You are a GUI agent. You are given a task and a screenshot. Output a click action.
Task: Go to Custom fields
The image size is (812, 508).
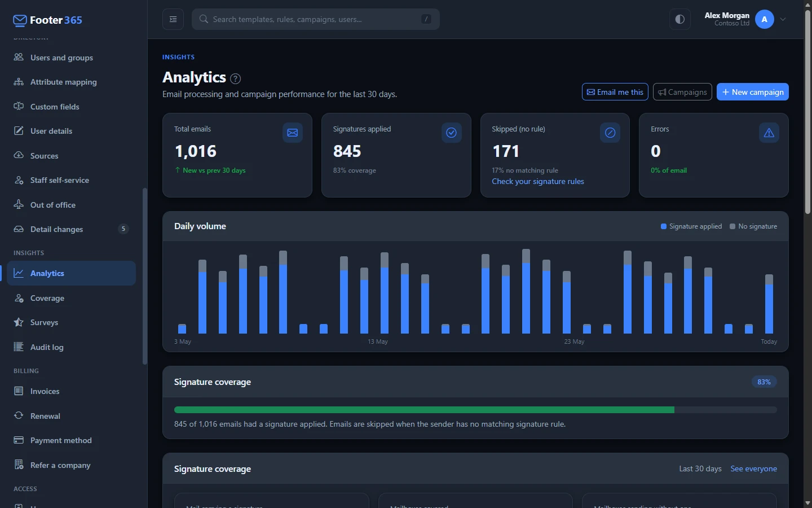point(72,107)
